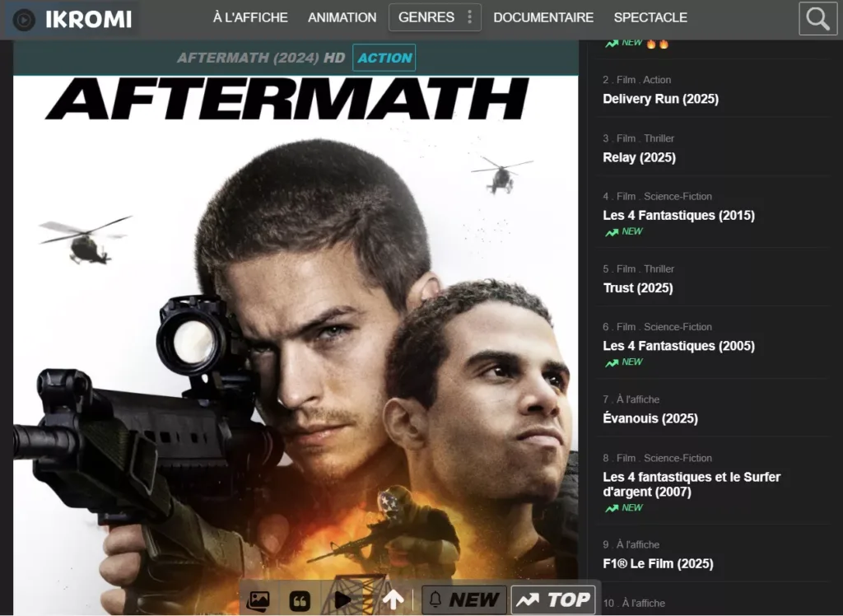
Task: Select the ACTION genre tag
Action: click(x=384, y=58)
